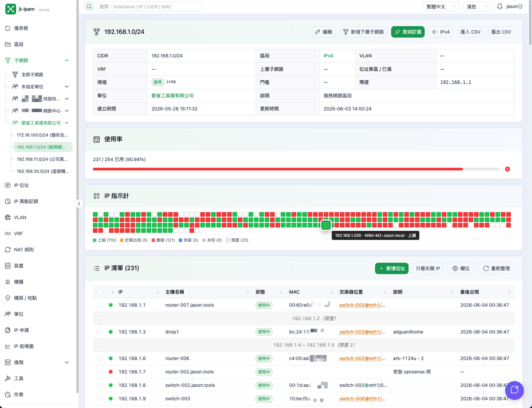Collapse the 子網路 sidebar section
This screenshot has height=408, width=532.
click(66, 60)
